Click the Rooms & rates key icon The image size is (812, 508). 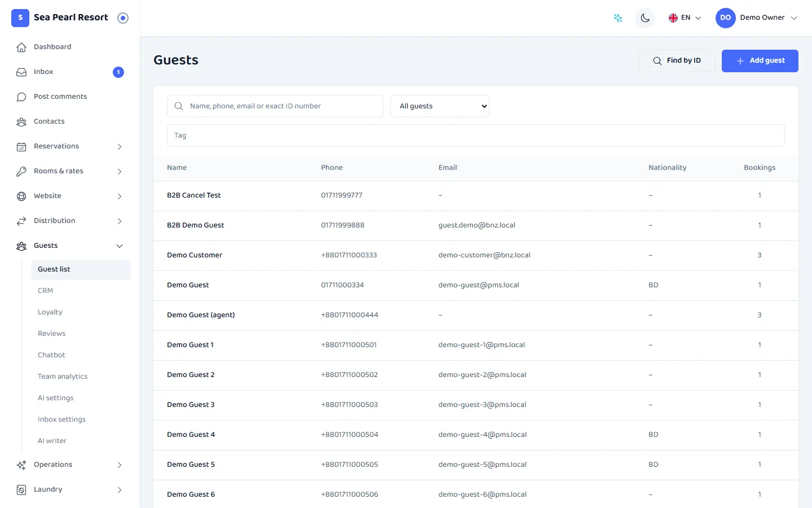tap(21, 172)
